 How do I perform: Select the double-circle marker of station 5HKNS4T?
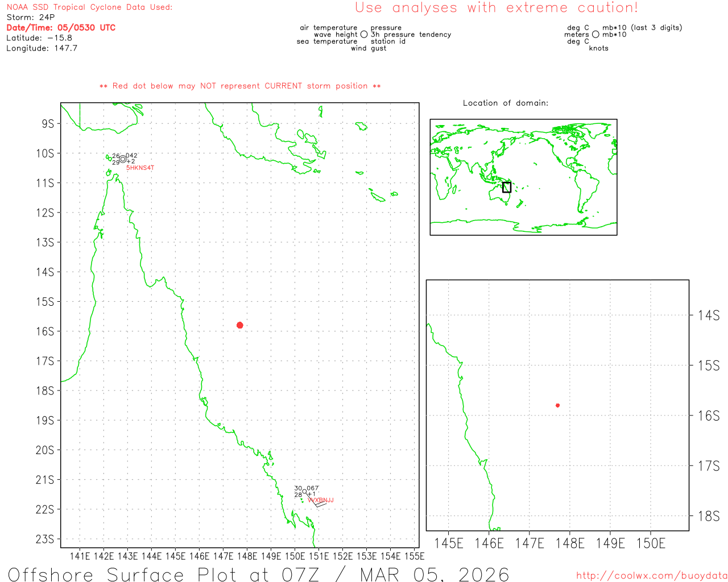tap(123, 159)
